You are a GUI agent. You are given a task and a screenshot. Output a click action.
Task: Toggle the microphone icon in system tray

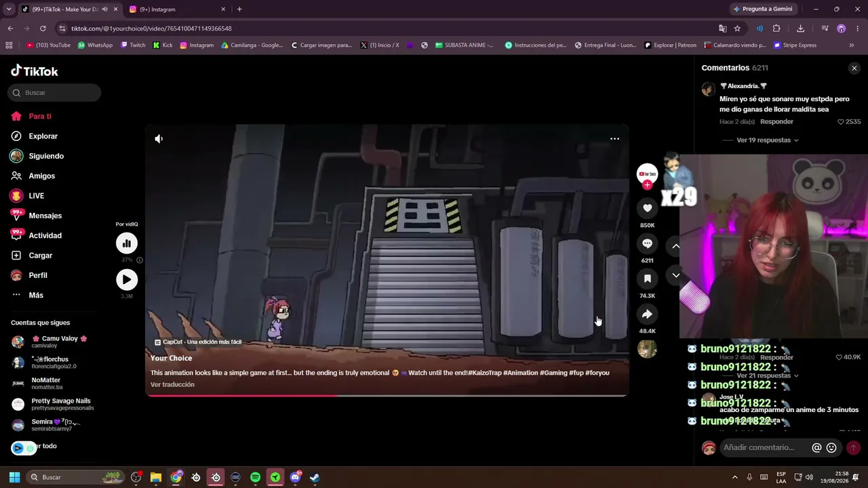point(749,477)
